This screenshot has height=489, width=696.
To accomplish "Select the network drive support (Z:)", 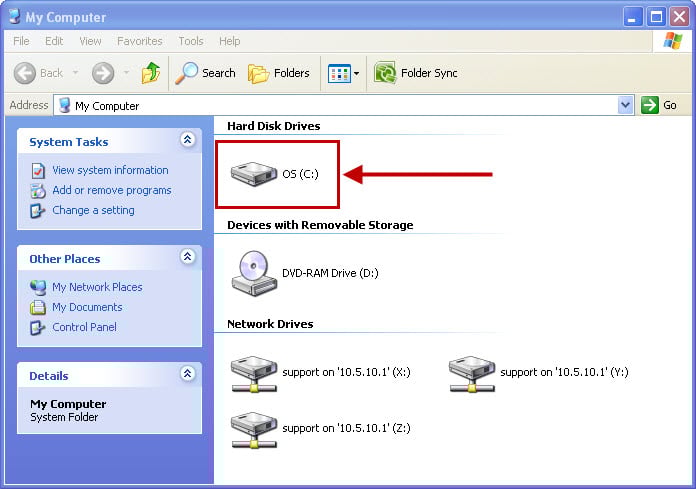I will [x=254, y=430].
